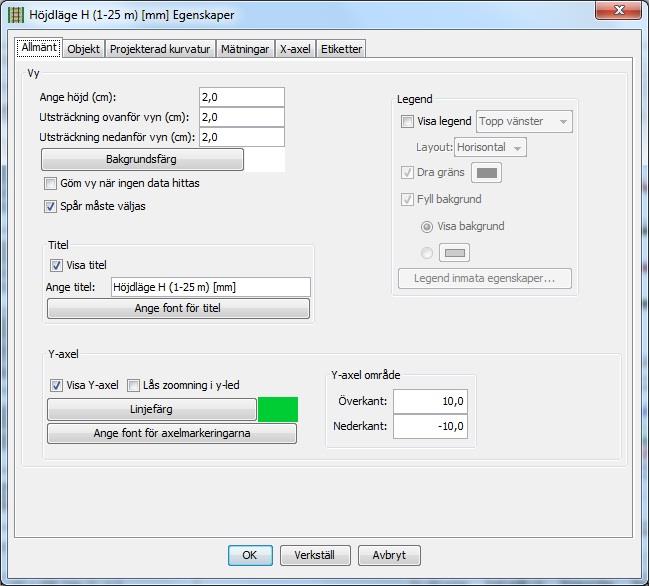Screen dimensions: 650x586
Task: Enable the Visa legend checkbox
Action: pos(407,121)
